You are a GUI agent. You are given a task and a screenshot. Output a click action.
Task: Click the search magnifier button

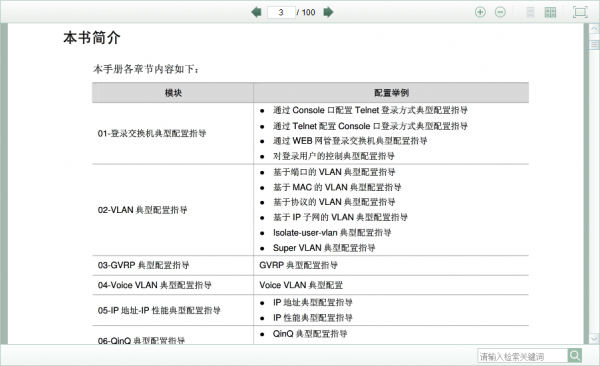(x=575, y=356)
